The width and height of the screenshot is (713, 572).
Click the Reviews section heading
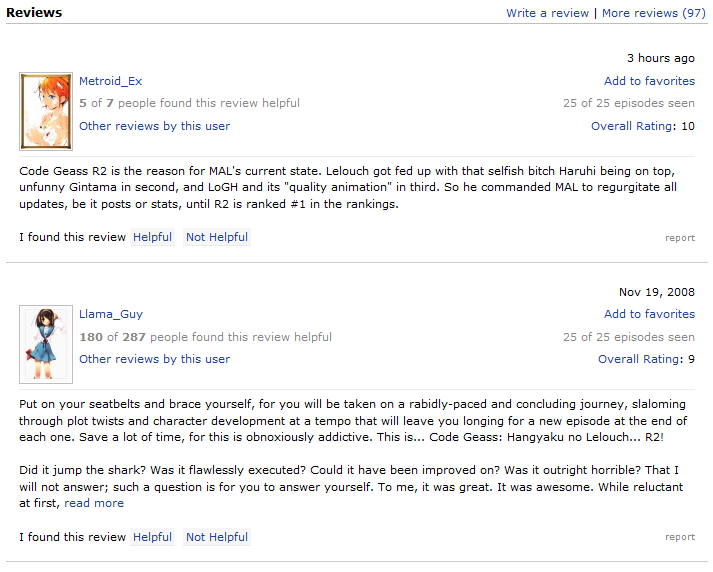(x=34, y=13)
